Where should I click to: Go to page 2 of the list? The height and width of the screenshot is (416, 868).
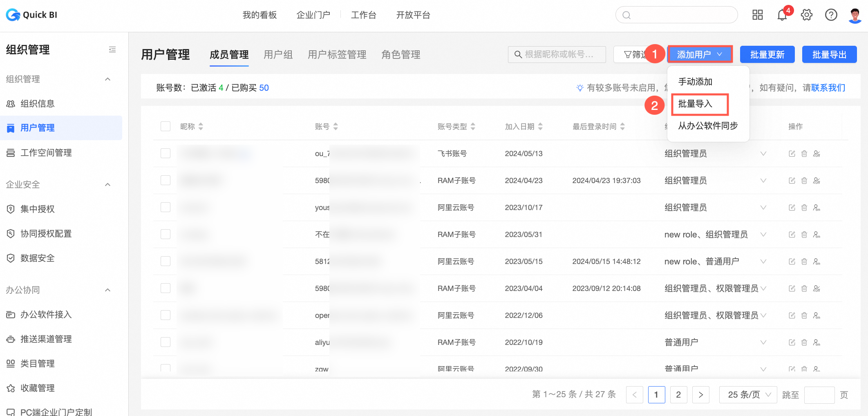coord(678,395)
